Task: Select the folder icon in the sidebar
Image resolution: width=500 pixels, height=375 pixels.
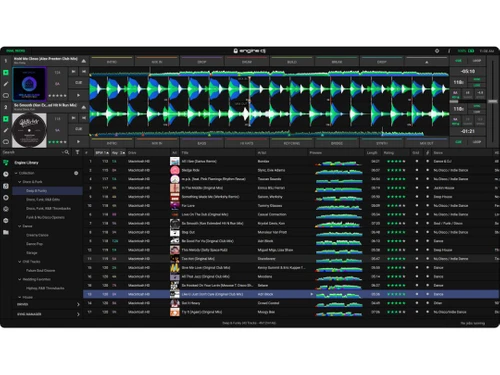Action: point(6,232)
